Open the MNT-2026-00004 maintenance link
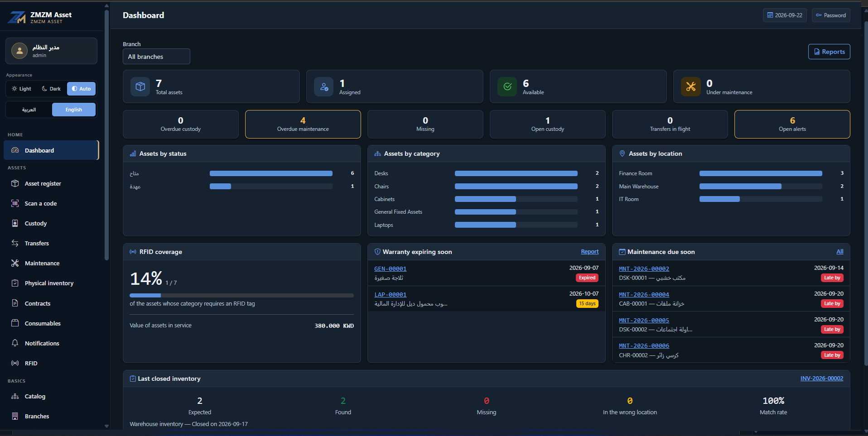868x436 pixels. pyautogui.click(x=644, y=295)
